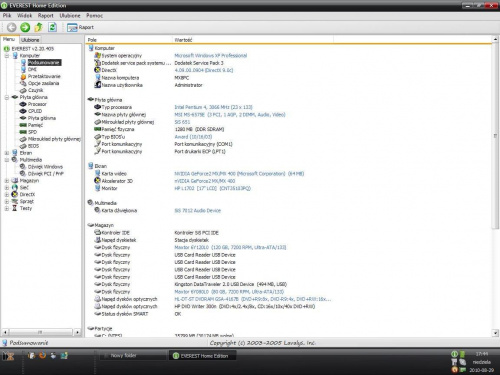Select Dźwięk PCI / PnP tree item
The width and height of the screenshot is (500, 375).
[x=46, y=174]
